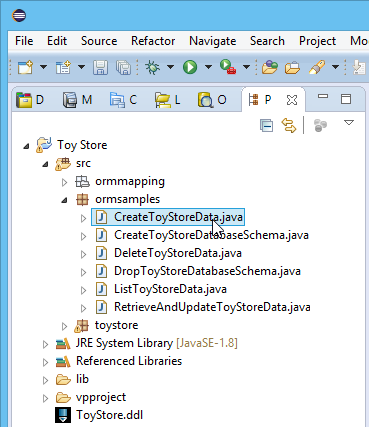Expand CreateToyStoreDatabaseSchema.java node
The image size is (369, 427).
click(x=83, y=236)
